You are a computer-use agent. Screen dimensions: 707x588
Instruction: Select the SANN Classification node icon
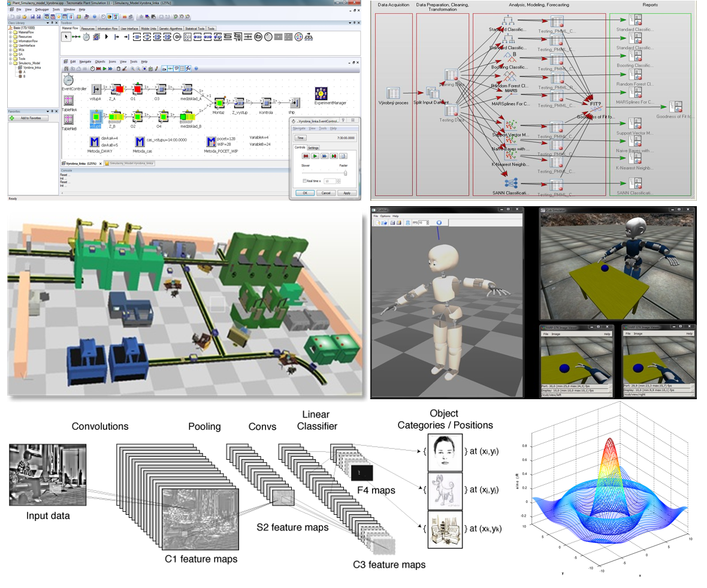pyautogui.click(x=511, y=183)
